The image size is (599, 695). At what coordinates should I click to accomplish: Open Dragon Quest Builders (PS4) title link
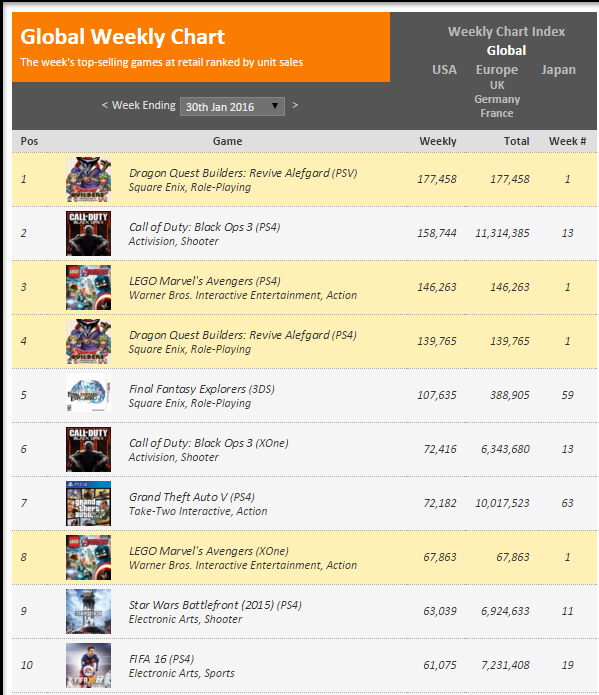[243, 335]
